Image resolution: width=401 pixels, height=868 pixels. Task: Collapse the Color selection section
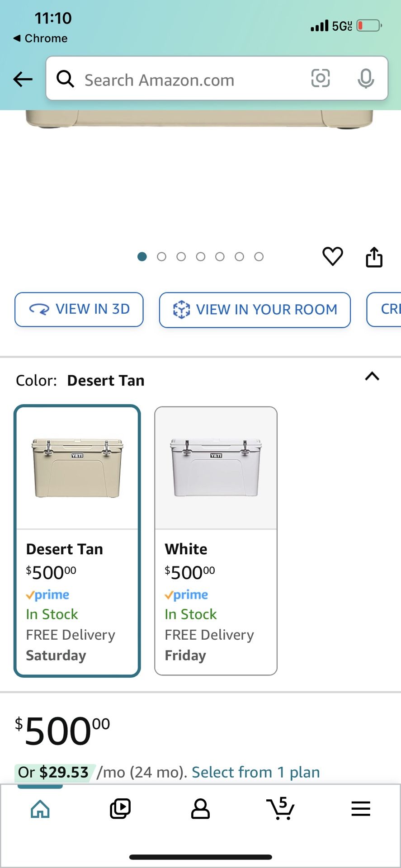(x=372, y=377)
